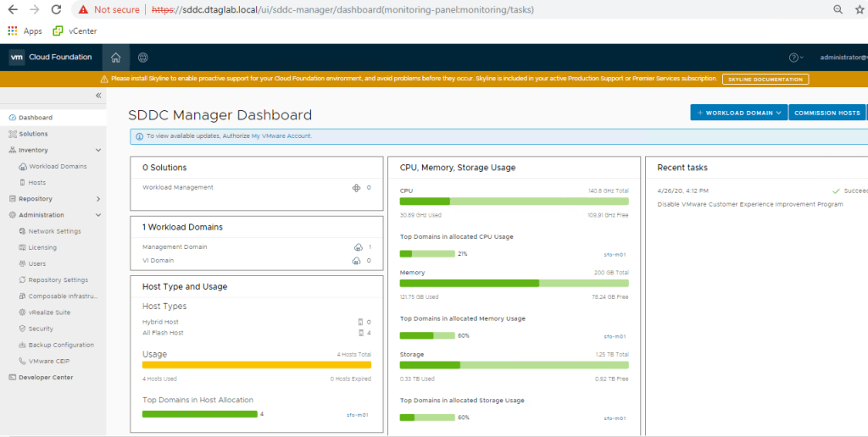Open the Chrome Apps grid shortcut
The width and height of the screenshot is (868, 437).
(13, 30)
